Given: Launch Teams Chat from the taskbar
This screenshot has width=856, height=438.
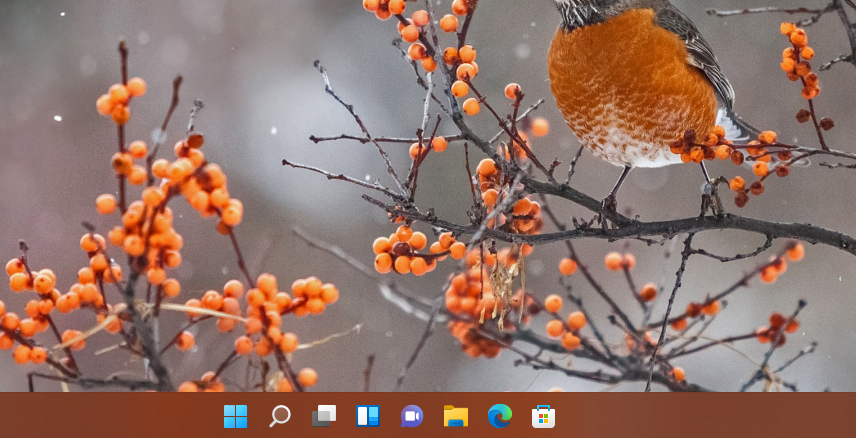Looking at the screenshot, I should [412, 416].
